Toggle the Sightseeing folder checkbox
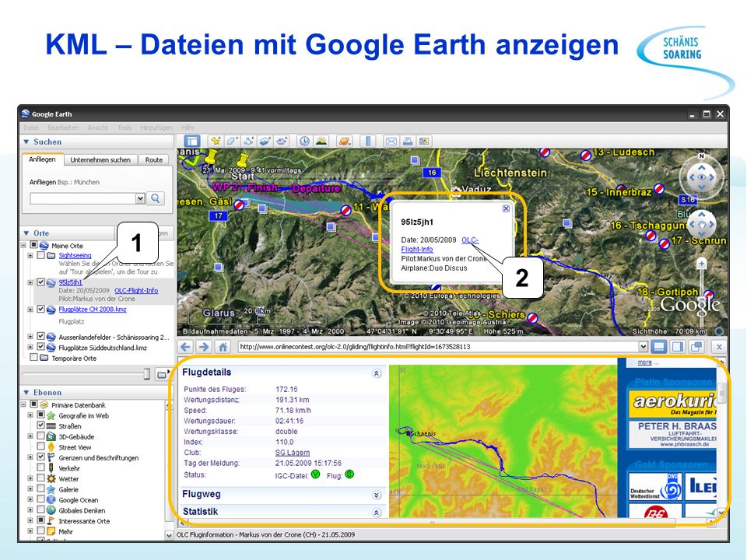747x560 pixels. (41, 255)
